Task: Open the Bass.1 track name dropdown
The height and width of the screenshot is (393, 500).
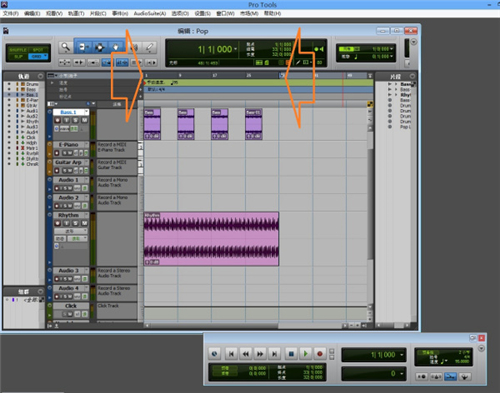Action: coord(87,112)
